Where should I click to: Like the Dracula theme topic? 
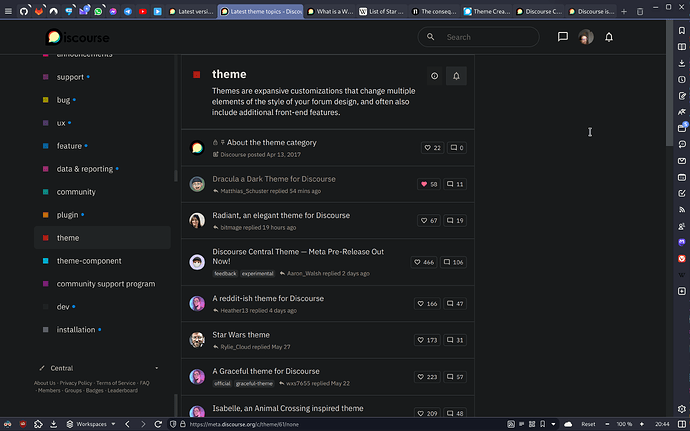429,184
